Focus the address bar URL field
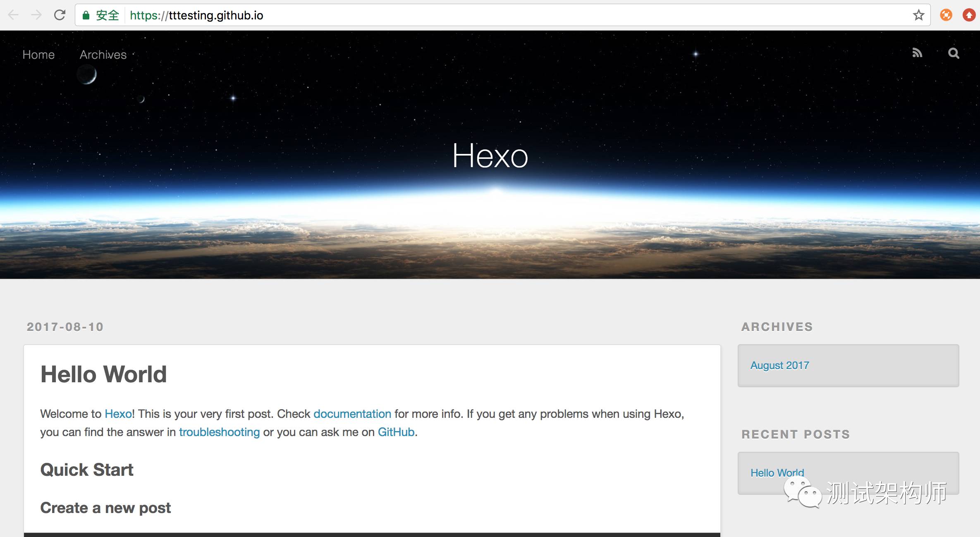The width and height of the screenshot is (980, 537). point(496,15)
